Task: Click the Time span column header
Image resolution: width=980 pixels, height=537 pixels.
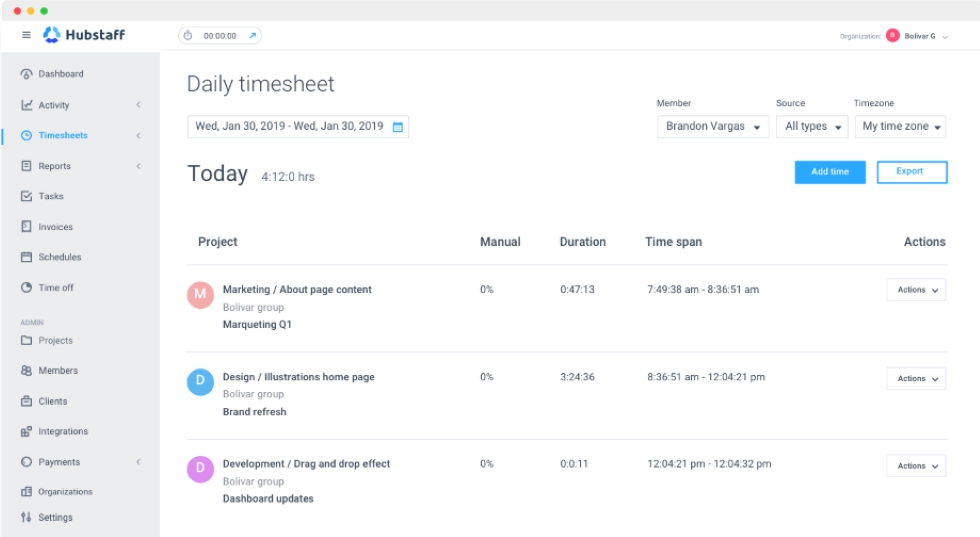Action: coord(674,242)
